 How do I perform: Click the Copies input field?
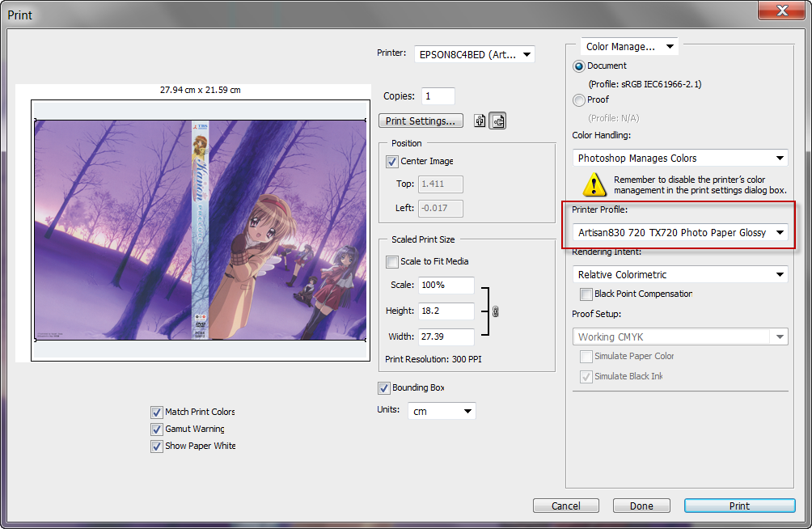[x=438, y=96]
